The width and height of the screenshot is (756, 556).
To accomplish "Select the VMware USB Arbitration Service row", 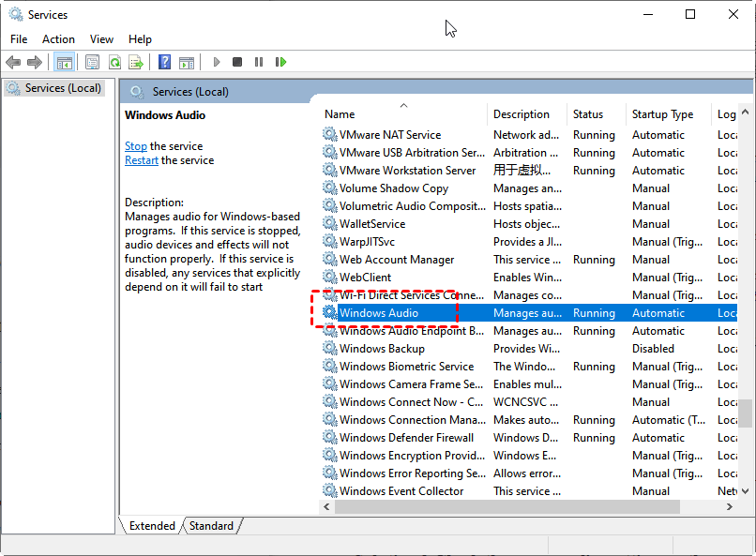I will click(x=528, y=152).
